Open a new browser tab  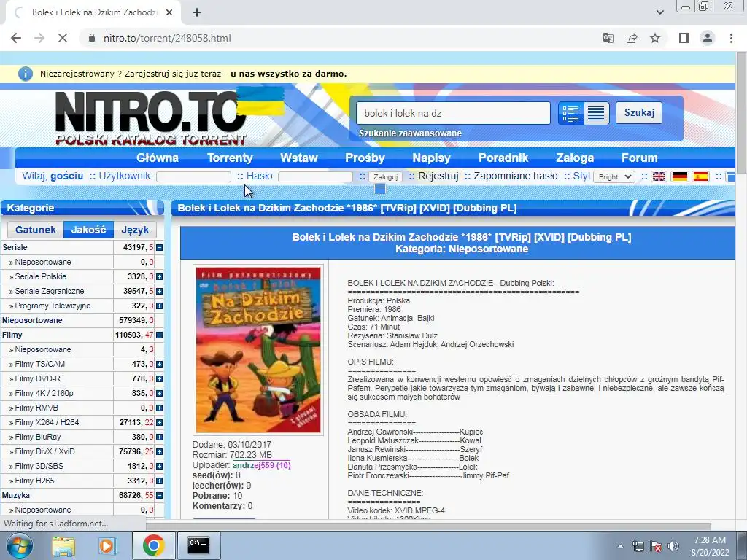[x=197, y=12]
